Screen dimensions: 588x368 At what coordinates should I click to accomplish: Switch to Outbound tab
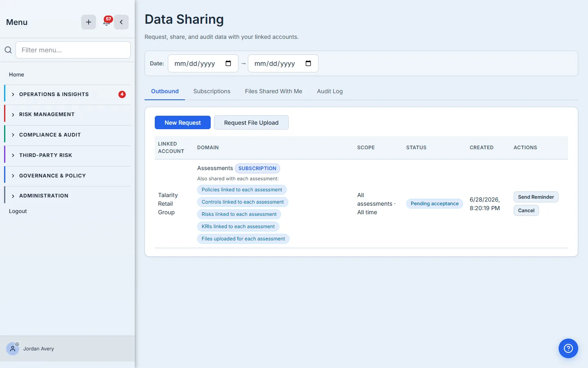tap(165, 91)
